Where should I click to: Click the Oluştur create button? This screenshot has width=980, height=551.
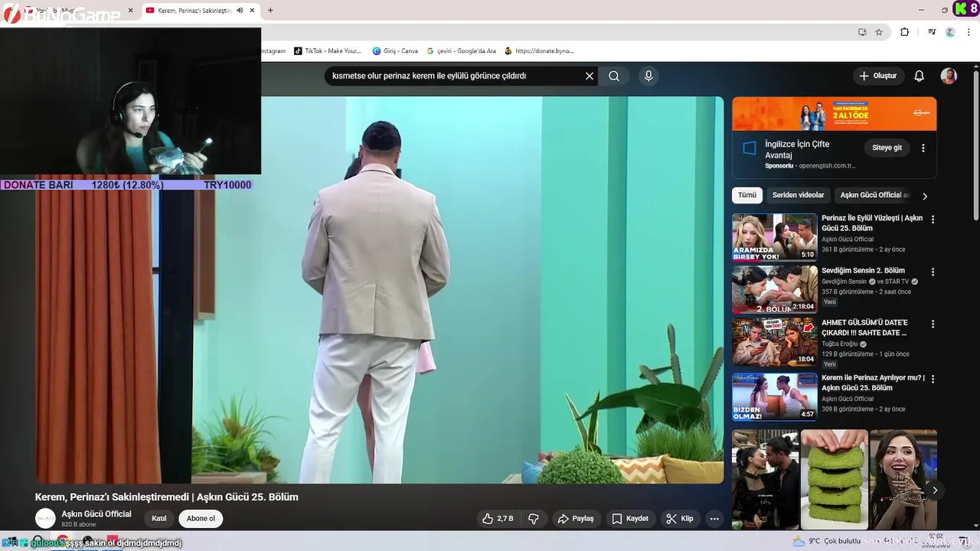point(878,76)
